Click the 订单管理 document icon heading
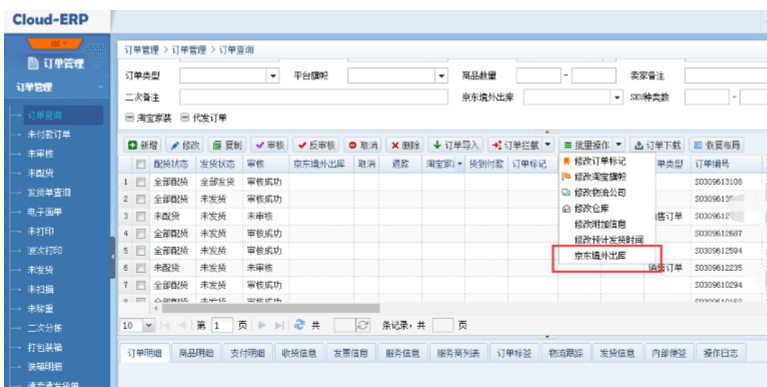This screenshot has height=387, width=767. click(55, 64)
